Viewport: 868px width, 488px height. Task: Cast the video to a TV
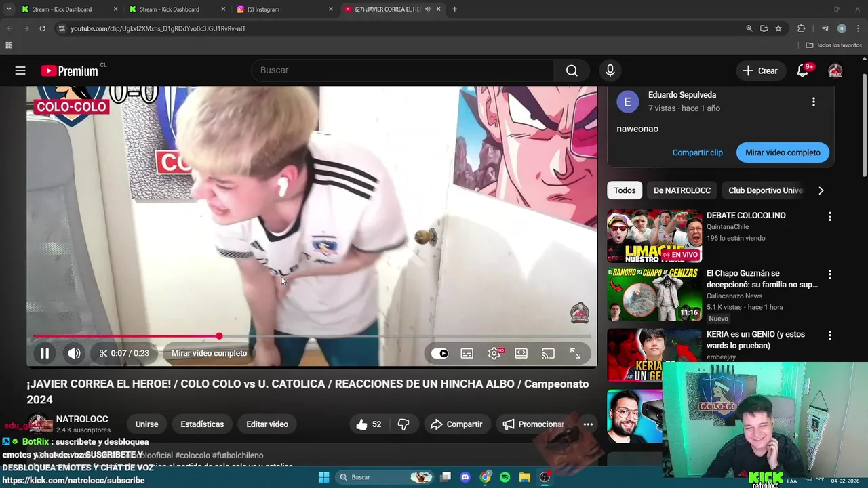(548, 353)
